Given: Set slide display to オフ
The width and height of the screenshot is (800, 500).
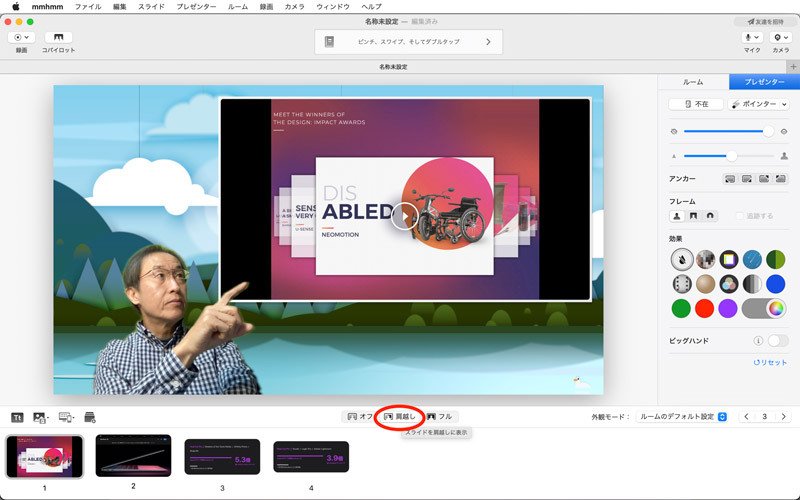Looking at the screenshot, I should [360, 416].
